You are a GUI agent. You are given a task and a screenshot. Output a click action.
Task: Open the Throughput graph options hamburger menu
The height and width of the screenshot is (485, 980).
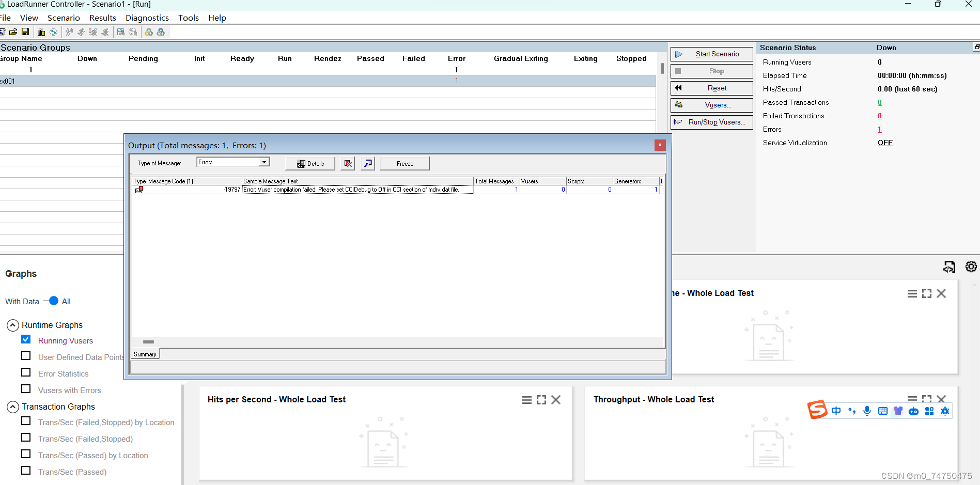[x=911, y=399]
